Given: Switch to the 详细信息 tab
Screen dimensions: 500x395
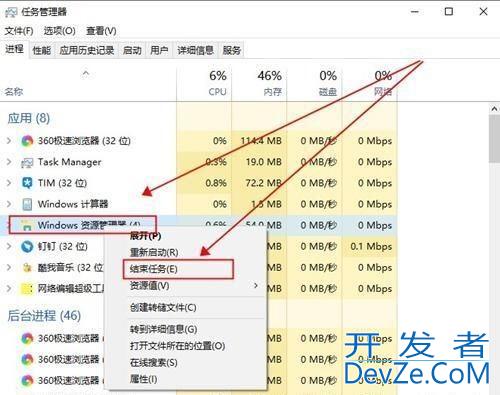Looking at the screenshot, I should click(x=195, y=50).
